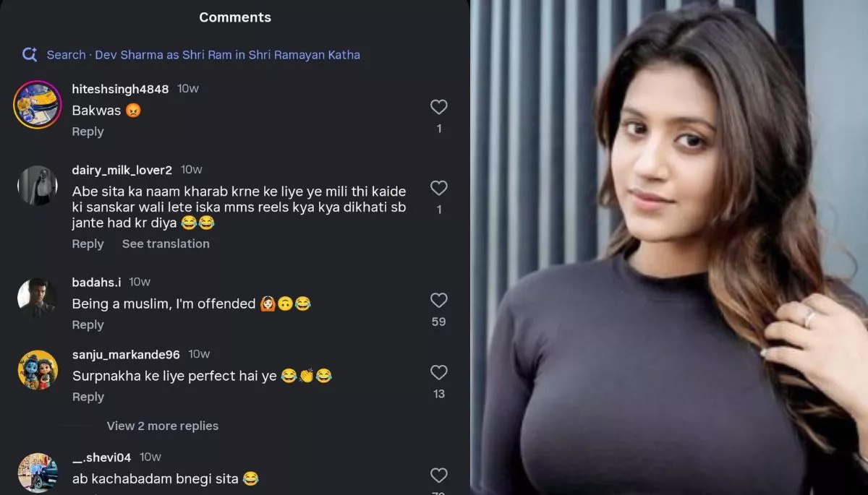View badahs.i's profile photo

(37, 298)
